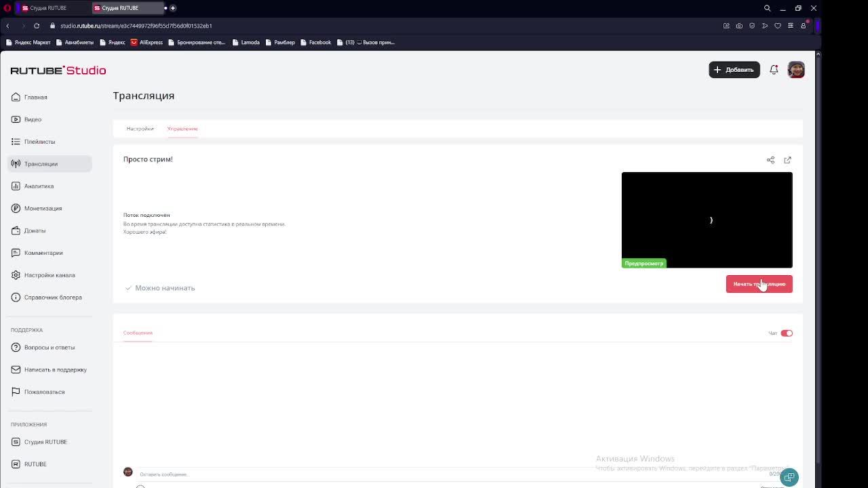Click the Добавить button
The image size is (868, 488).
point(734,70)
